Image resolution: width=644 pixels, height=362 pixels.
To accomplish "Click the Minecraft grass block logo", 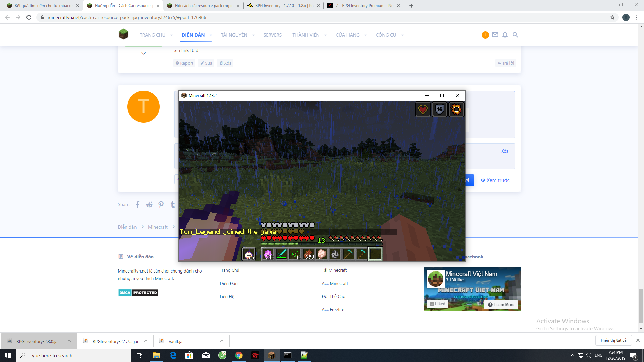I will click(123, 34).
